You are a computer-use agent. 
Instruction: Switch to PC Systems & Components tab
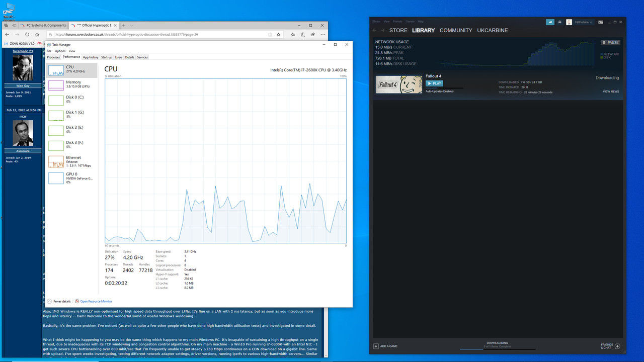click(43, 25)
